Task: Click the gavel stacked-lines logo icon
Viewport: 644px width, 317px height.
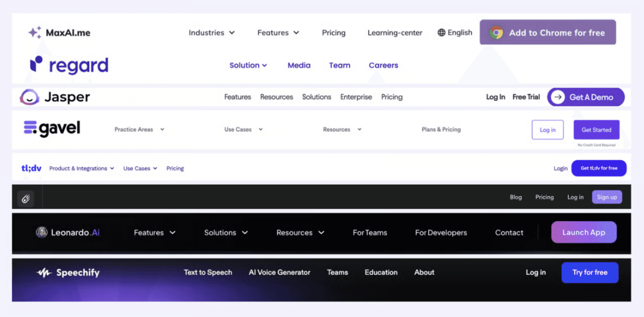Action: tap(30, 127)
